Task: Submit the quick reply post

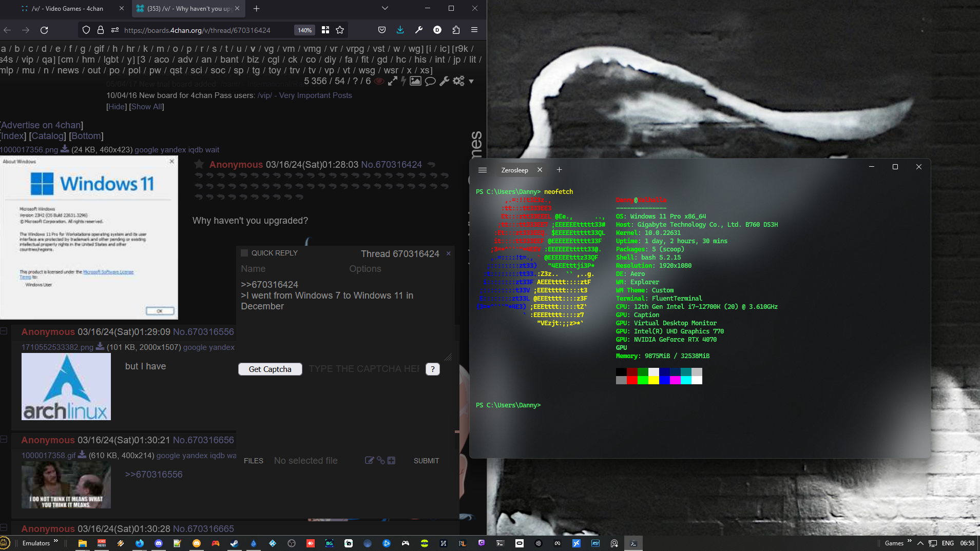Action: (427, 461)
